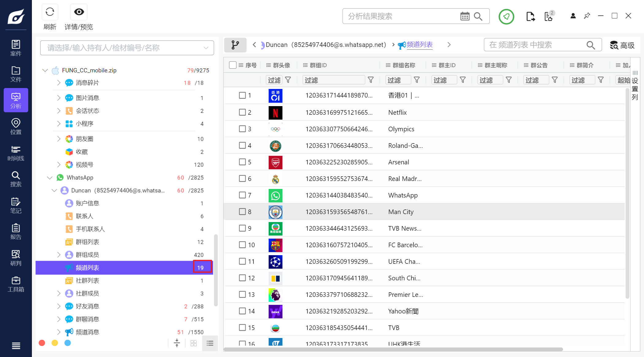The height and width of the screenshot is (357, 644).
Task: Open the Details/Preview (详情/预览) eye icon
Action: 79,12
